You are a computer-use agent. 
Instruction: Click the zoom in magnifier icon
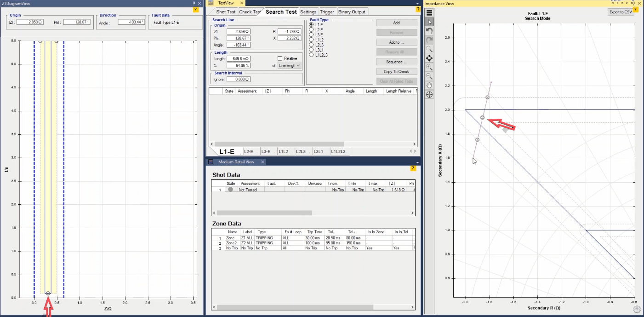(x=429, y=67)
